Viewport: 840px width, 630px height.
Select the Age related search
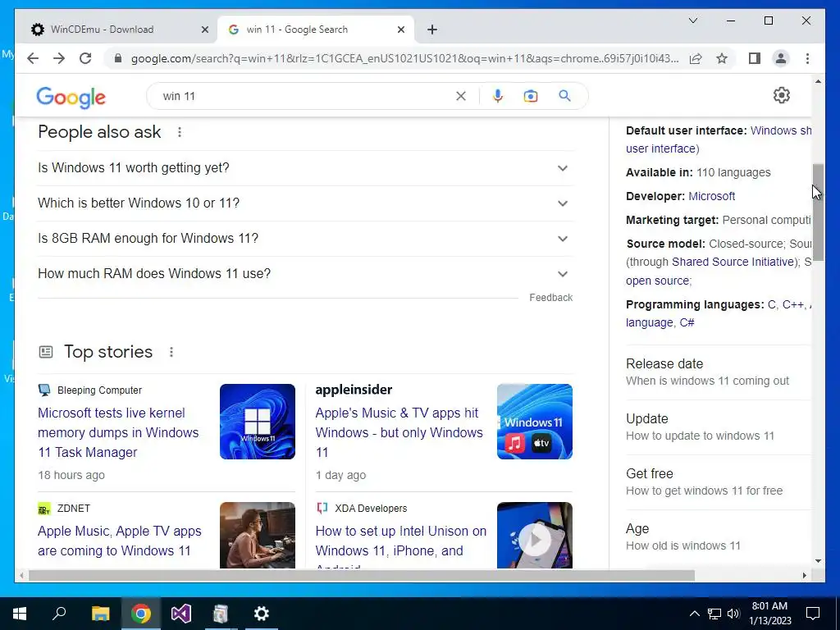[718, 536]
